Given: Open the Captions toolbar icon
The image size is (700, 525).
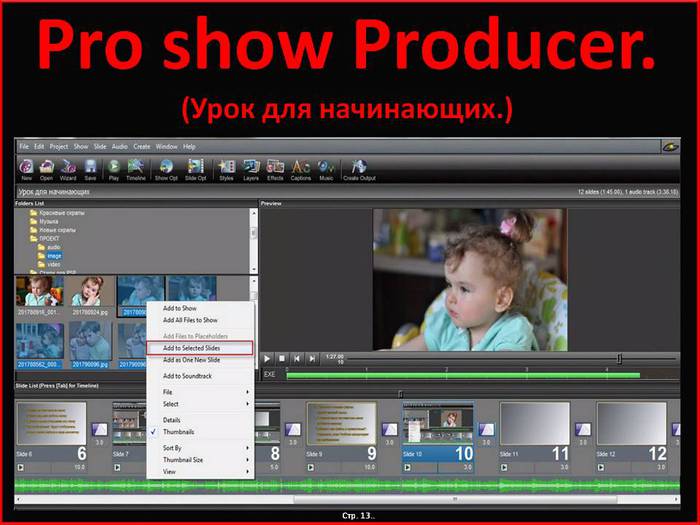Looking at the screenshot, I should 300,170.
